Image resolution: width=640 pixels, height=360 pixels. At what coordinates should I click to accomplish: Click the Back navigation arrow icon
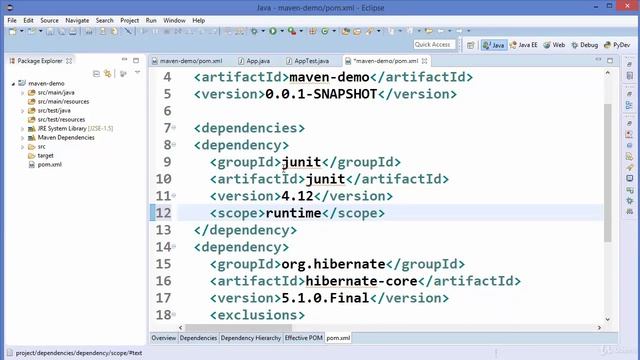441,31
